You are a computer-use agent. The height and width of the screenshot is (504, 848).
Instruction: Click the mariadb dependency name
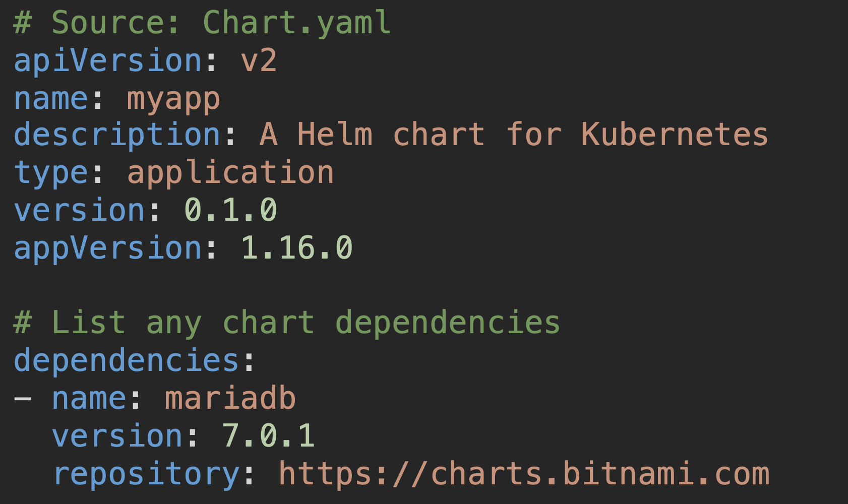230,398
